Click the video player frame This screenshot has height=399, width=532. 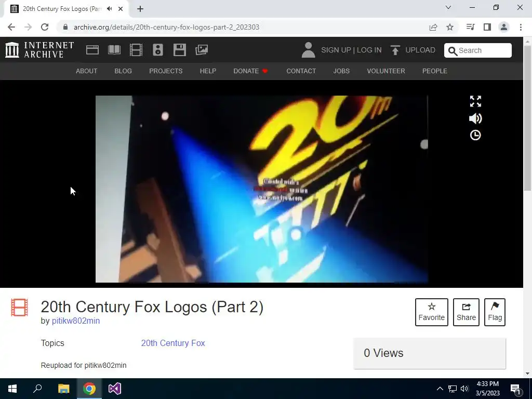point(262,189)
